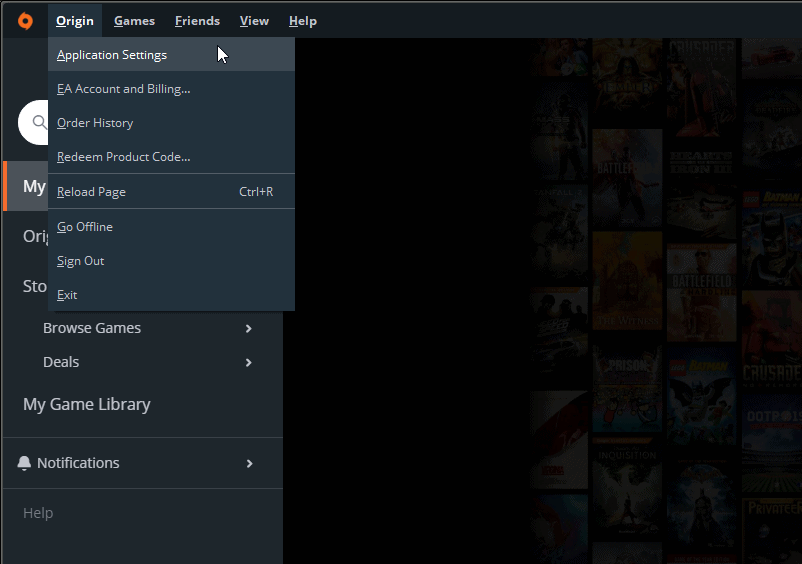Open the View menu
This screenshot has width=802, height=564.
254,21
